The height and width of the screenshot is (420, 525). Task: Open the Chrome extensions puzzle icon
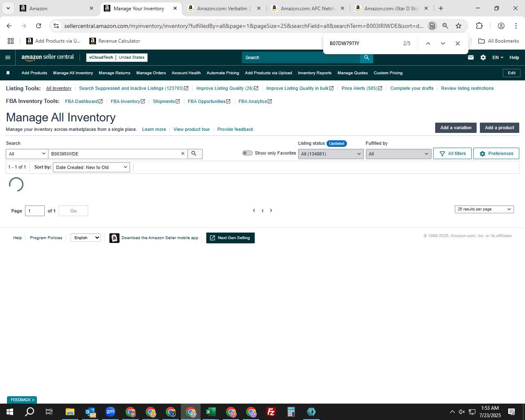coord(479,26)
